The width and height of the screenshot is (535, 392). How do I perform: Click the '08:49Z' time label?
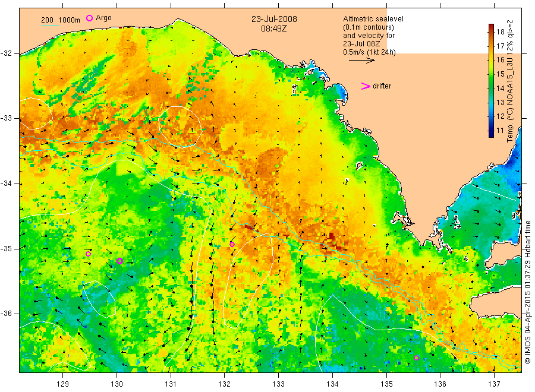[x=274, y=29]
